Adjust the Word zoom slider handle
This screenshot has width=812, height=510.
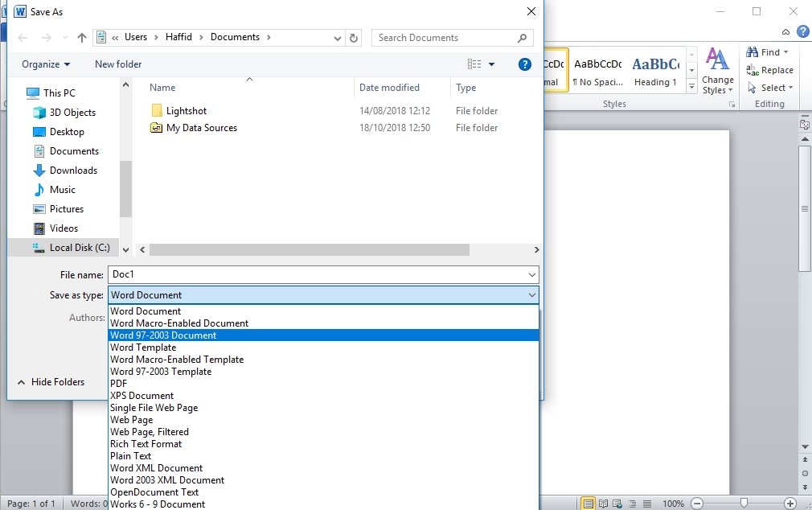pyautogui.click(x=744, y=503)
